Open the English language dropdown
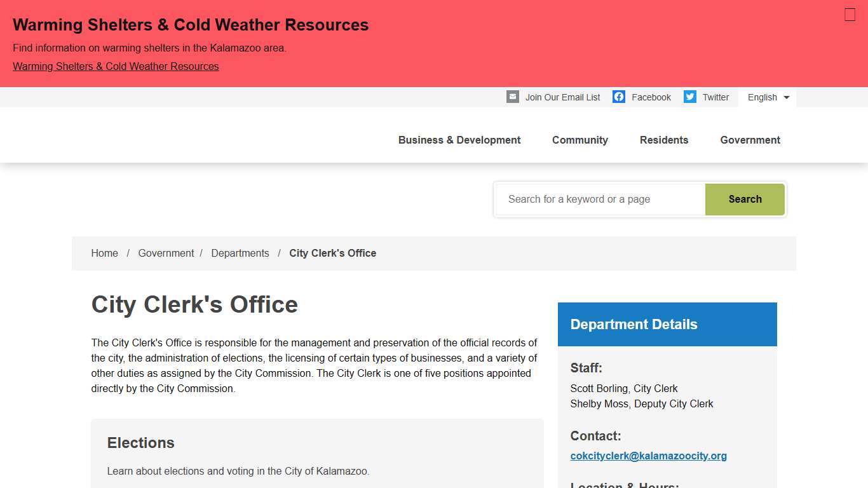This screenshot has height=488, width=868. tap(768, 97)
